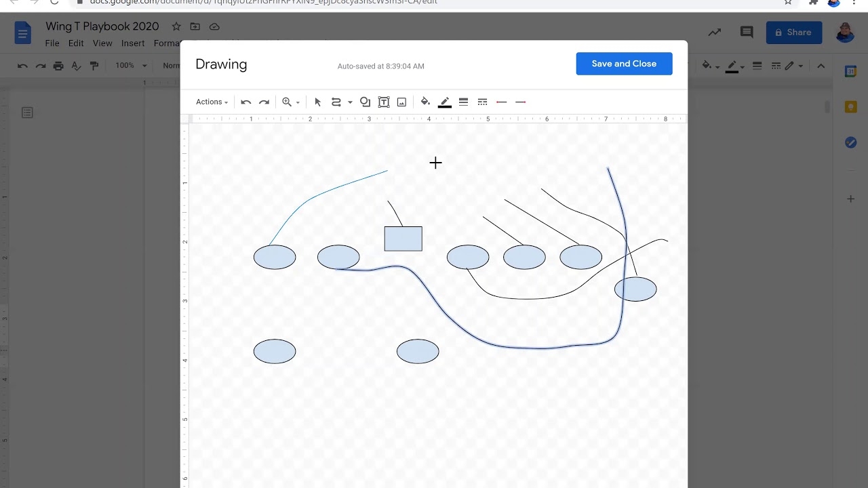Image resolution: width=868 pixels, height=488 pixels.
Task: Open Google Keep from the side panel
Action: [851, 106]
